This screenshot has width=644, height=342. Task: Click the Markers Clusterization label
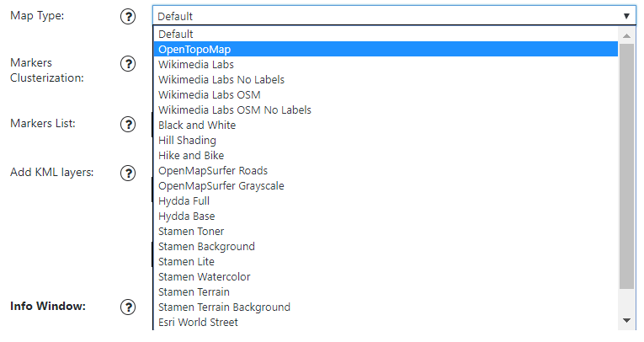pos(47,70)
